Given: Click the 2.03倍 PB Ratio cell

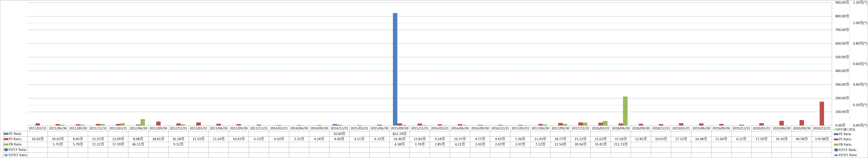Looking at the screenshot, I should click(x=480, y=145).
